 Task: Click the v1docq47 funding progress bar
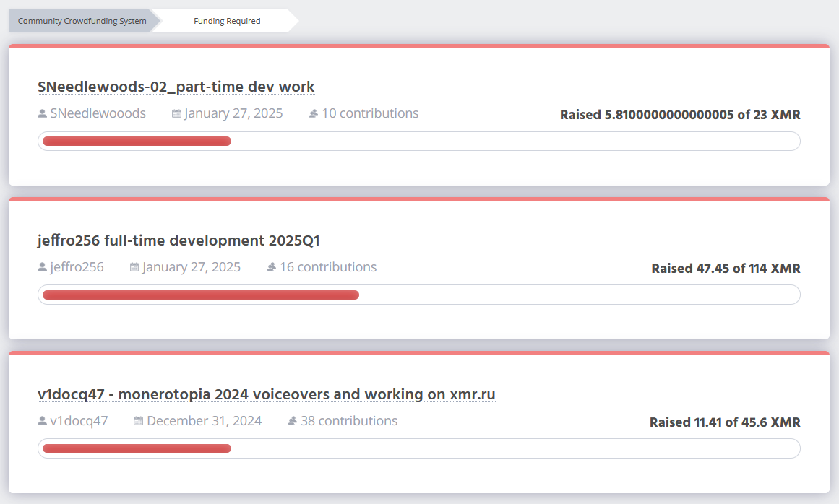[419, 448]
